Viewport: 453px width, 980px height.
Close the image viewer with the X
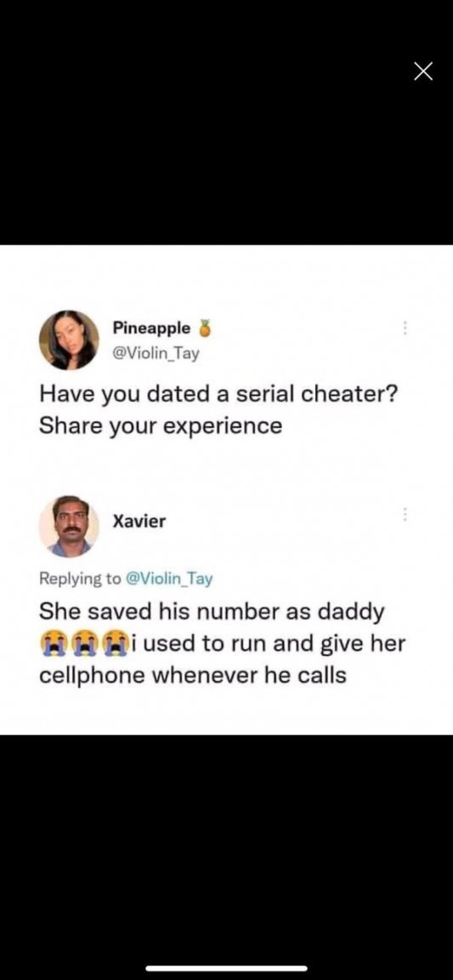click(423, 72)
